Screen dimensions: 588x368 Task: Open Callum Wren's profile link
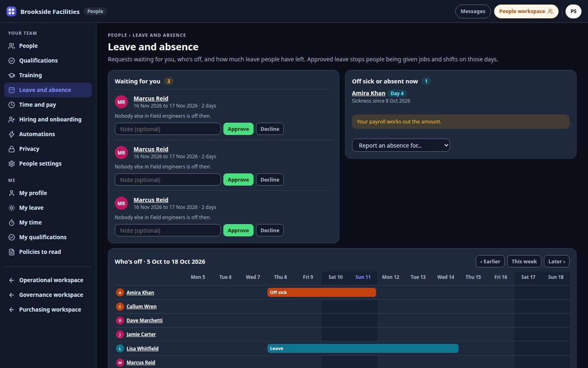(x=141, y=306)
